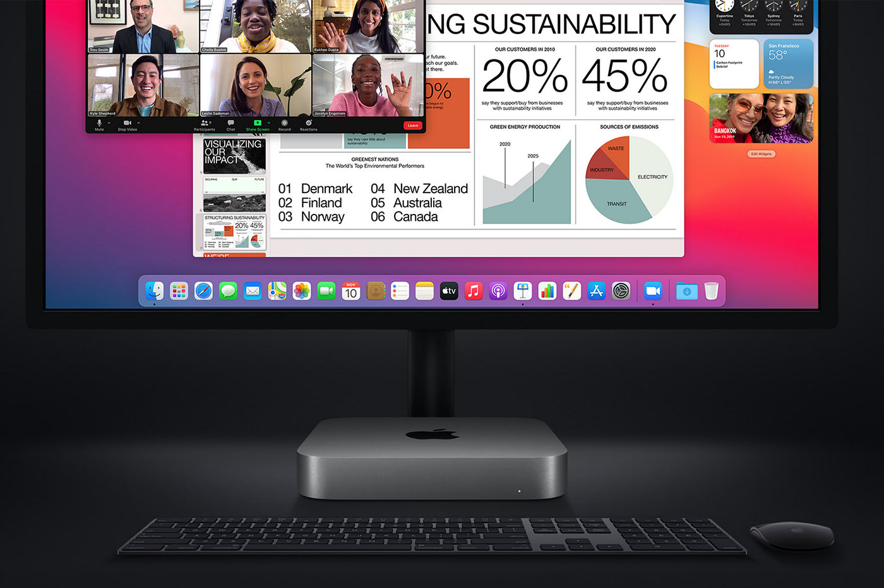Screen dimensions: 884x588
Task: Expand audio options arrow beside Mute
Action: click(109, 123)
